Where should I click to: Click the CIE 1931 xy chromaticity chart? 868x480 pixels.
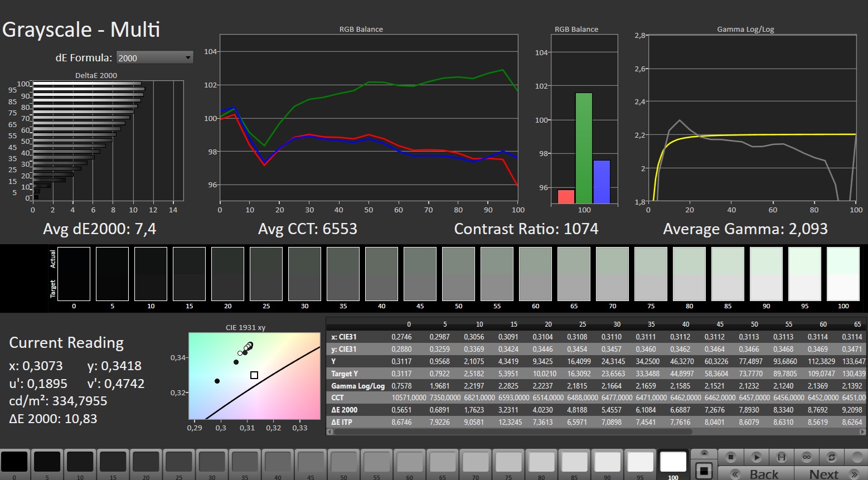tap(255, 376)
